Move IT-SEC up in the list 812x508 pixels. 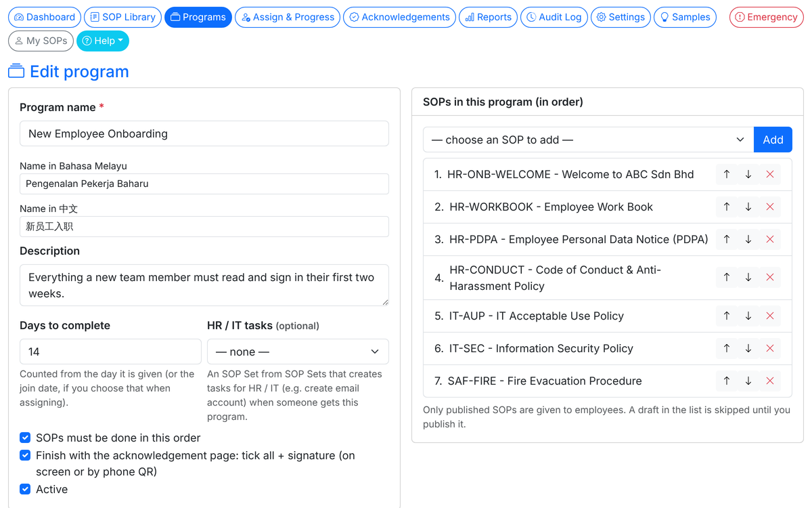tap(727, 349)
